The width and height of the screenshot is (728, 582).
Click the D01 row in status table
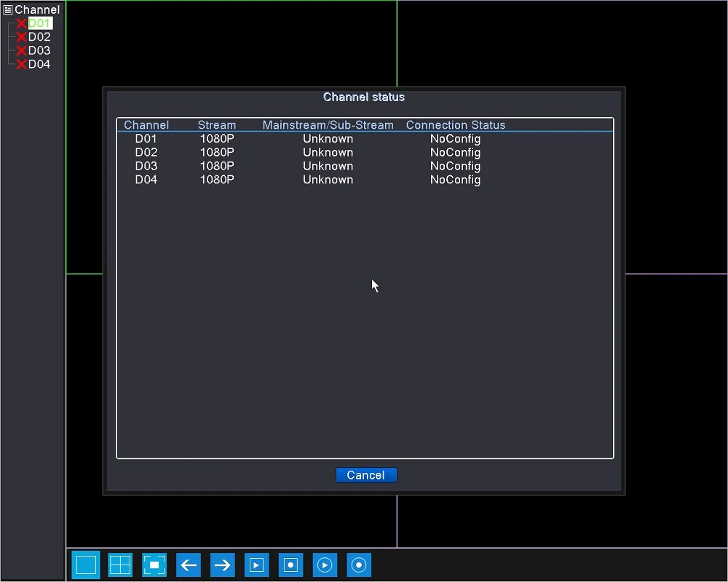(365, 139)
